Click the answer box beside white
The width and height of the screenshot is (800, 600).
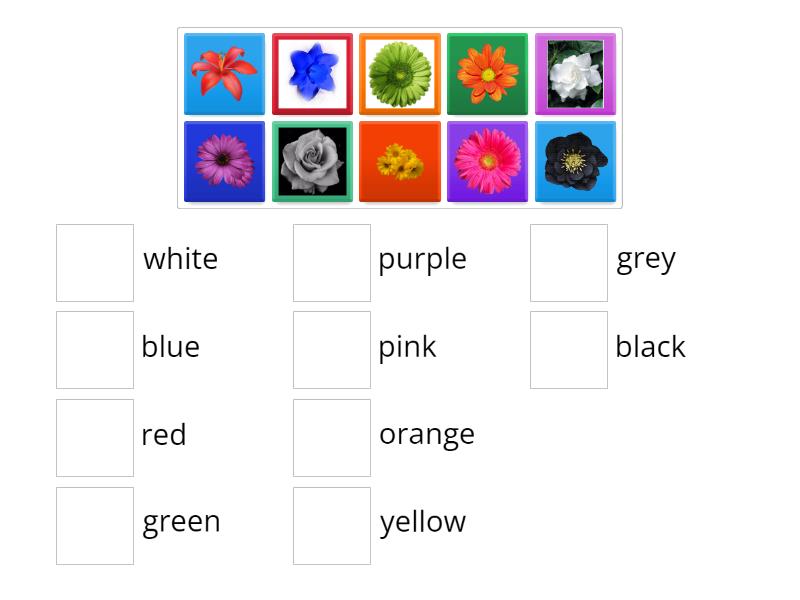click(95, 260)
